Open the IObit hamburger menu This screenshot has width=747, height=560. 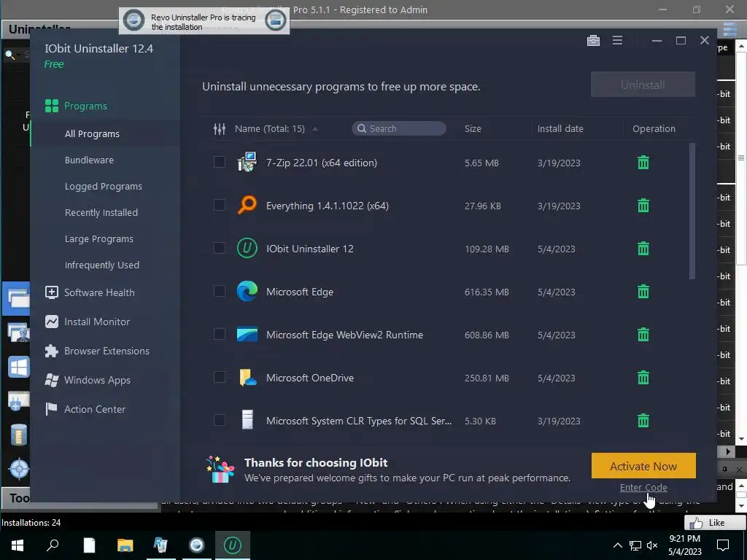click(617, 41)
